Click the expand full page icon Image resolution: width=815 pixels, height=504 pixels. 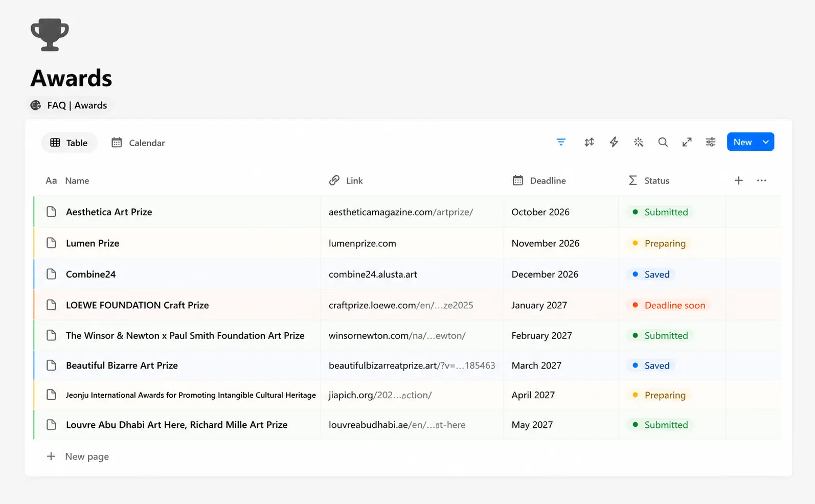pyautogui.click(x=687, y=142)
